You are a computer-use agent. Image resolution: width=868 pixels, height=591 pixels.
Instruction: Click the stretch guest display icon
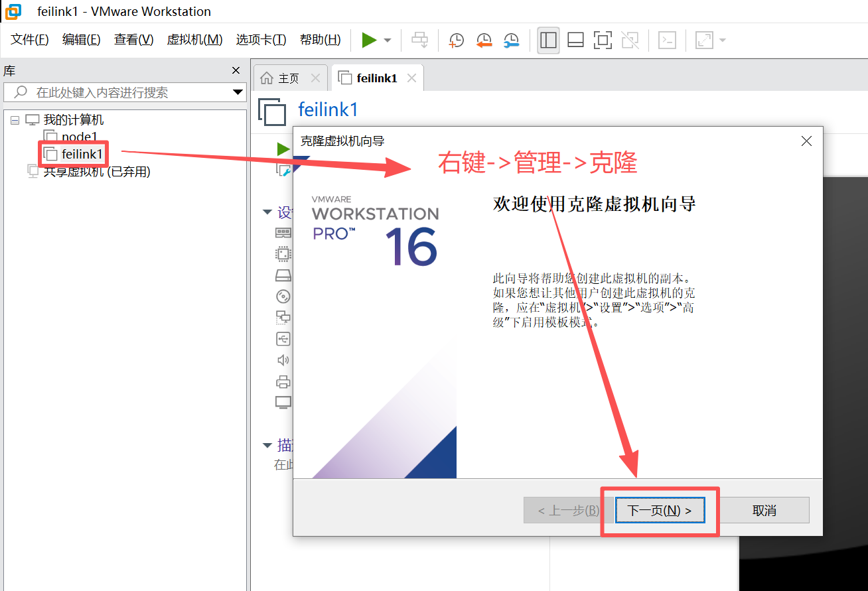(703, 40)
